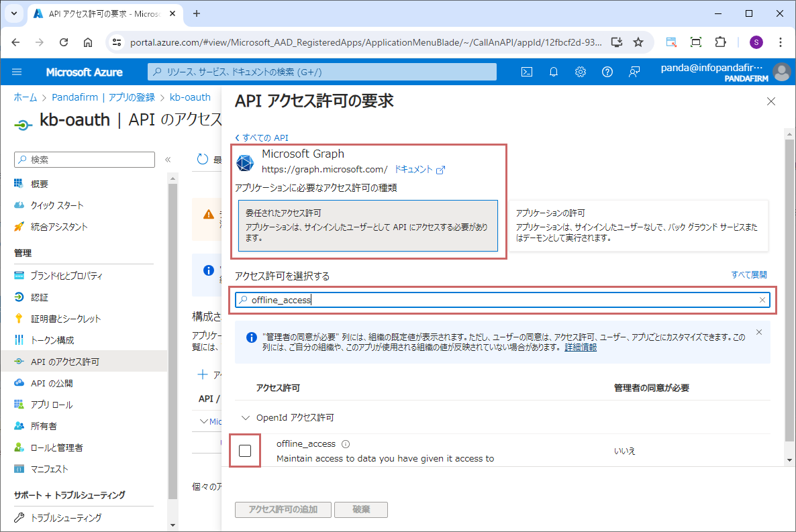Dismiss the admin consent info banner

coord(759,332)
